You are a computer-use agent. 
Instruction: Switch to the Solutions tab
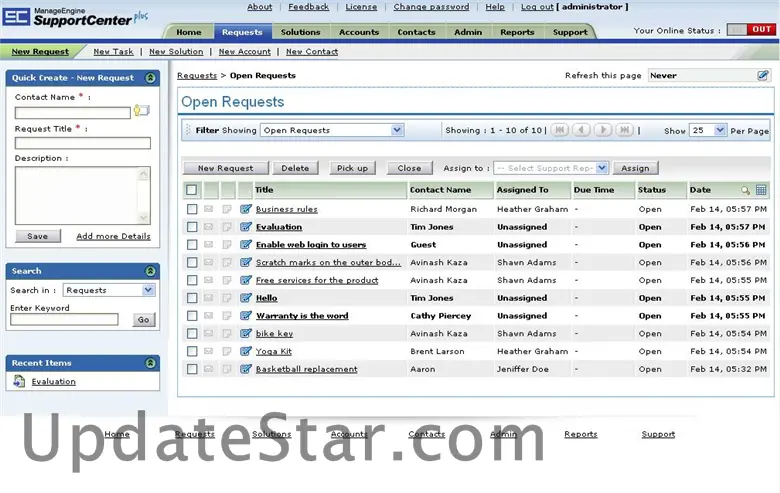300,32
